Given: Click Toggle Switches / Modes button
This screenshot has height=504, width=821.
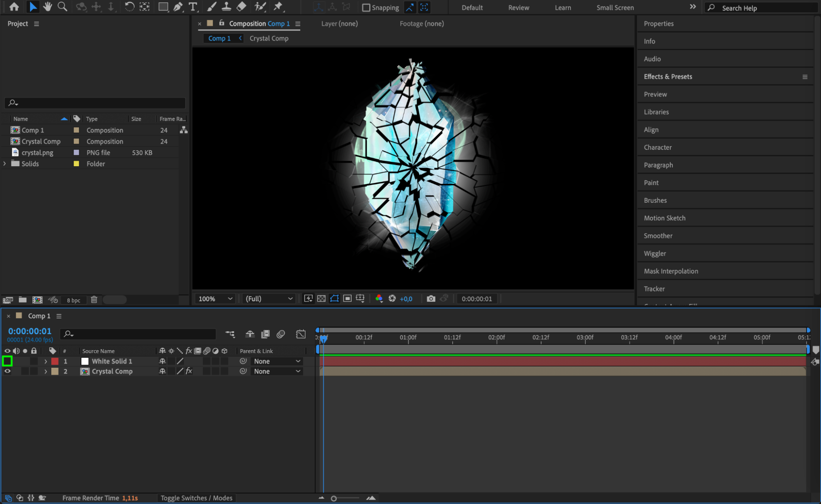Looking at the screenshot, I should point(196,498).
